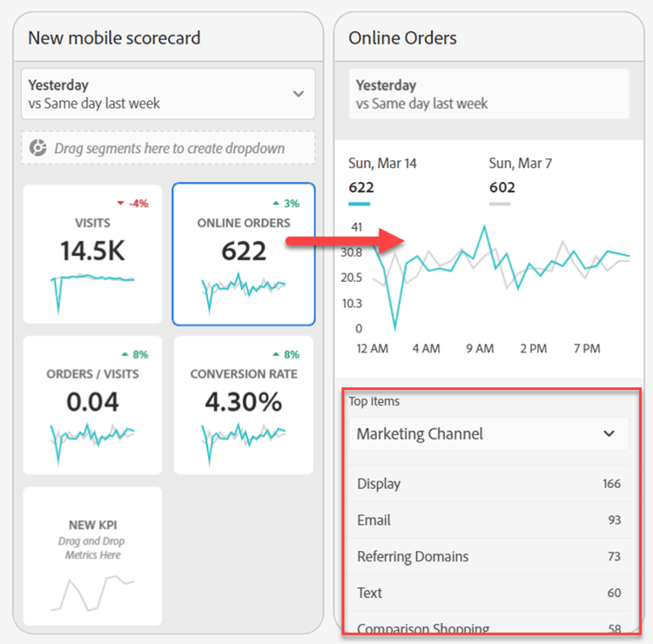This screenshot has height=644, width=653.
Task: Click the New mobile scorecard title
Action: point(114,38)
